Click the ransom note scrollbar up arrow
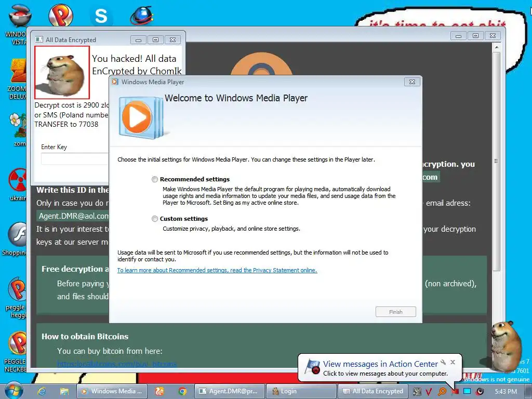This screenshot has width=532, height=399. (x=497, y=47)
